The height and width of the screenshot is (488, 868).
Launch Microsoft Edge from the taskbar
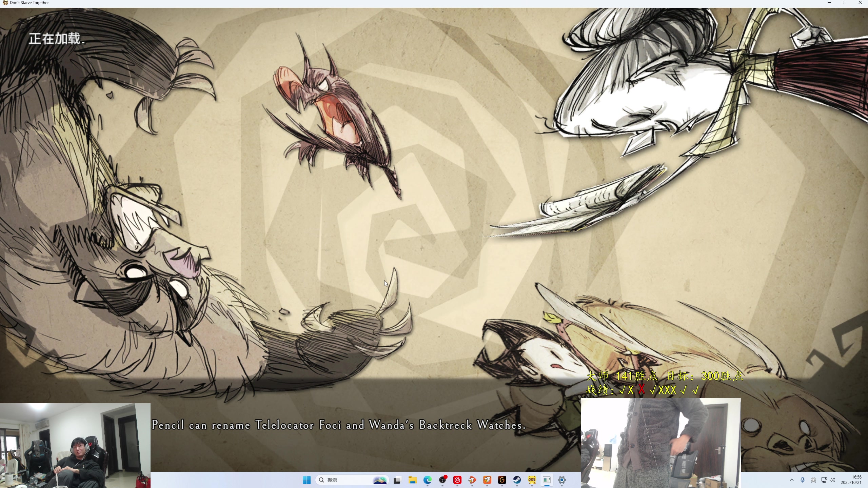pos(428,480)
